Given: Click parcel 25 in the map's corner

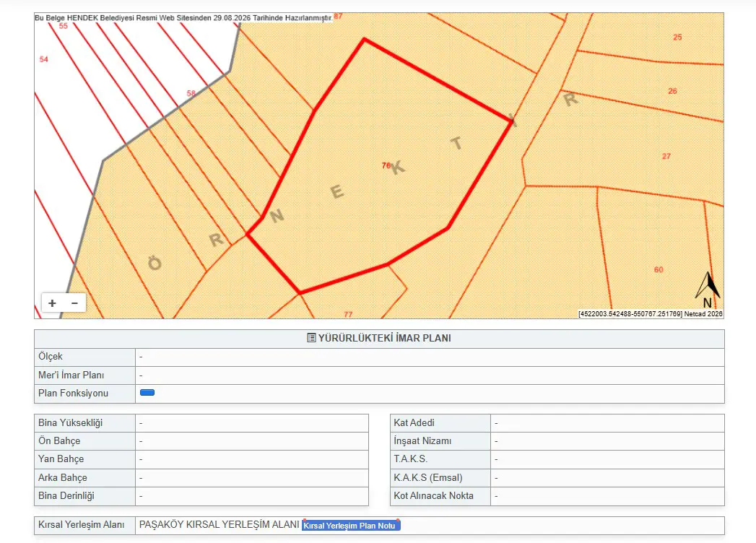Looking at the screenshot, I should click(x=677, y=37).
